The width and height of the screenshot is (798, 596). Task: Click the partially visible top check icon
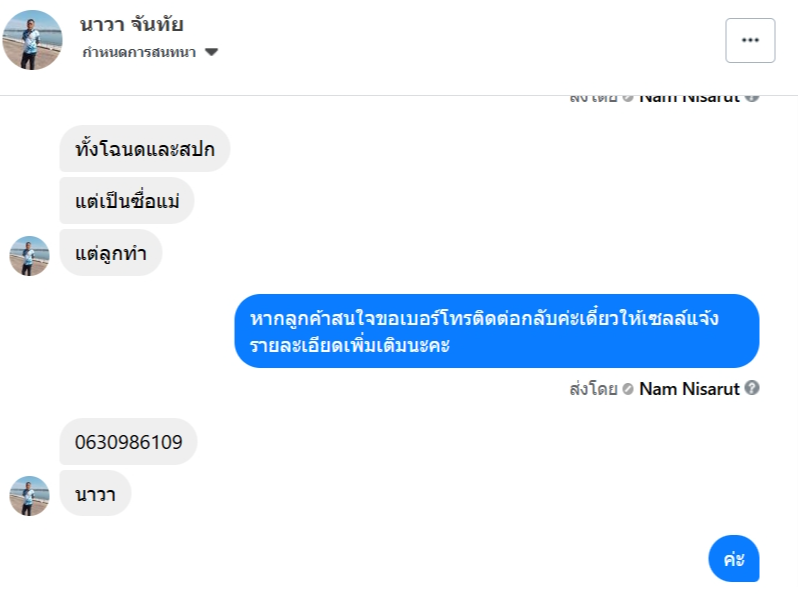pos(627,98)
